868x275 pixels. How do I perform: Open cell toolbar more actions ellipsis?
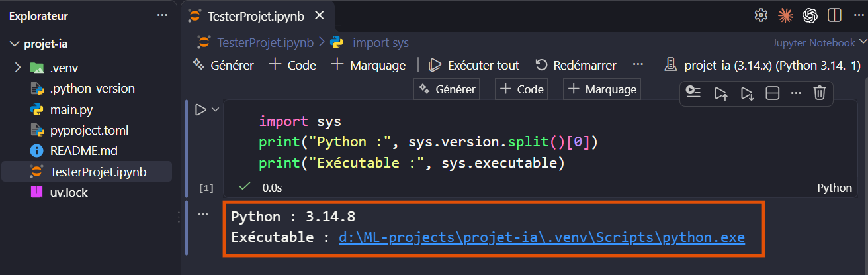point(795,93)
